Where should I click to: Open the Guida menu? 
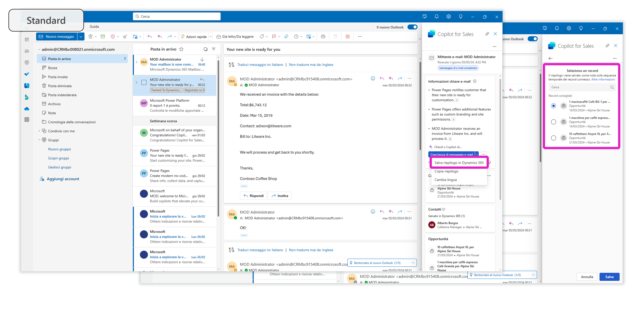tap(94, 26)
